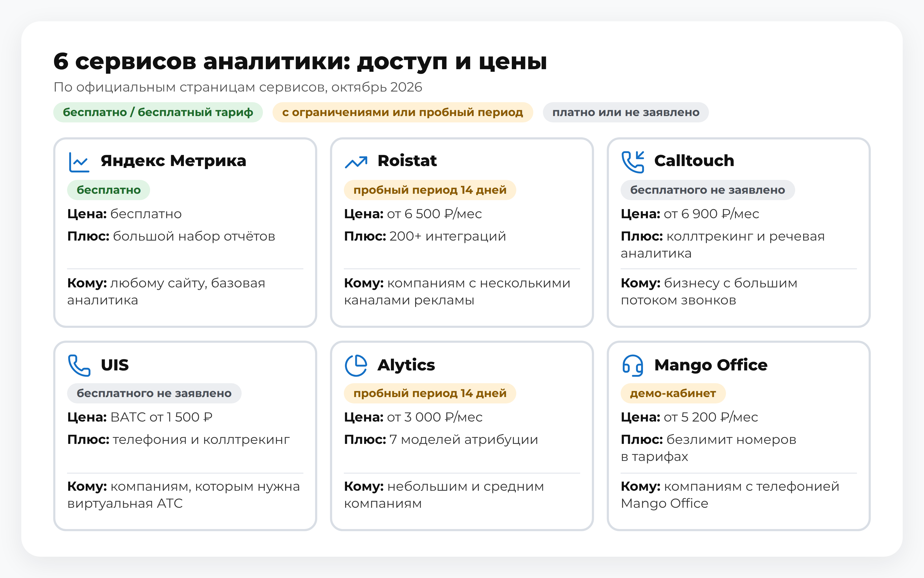Click 'коллтрекинг и речевая аналитика' in Calltouch

point(723,245)
